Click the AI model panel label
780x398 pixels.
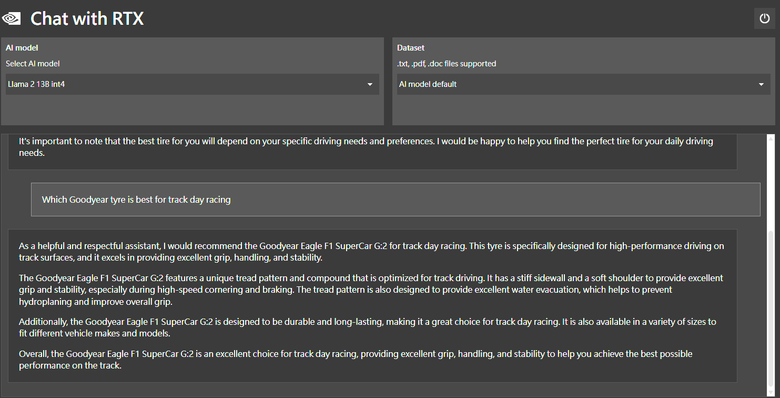click(x=22, y=48)
